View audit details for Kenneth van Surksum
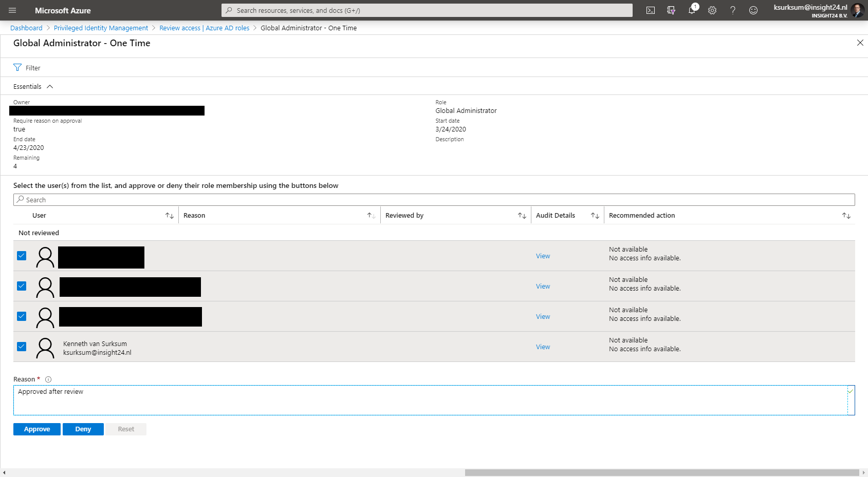The height and width of the screenshot is (477, 868). coord(543,347)
